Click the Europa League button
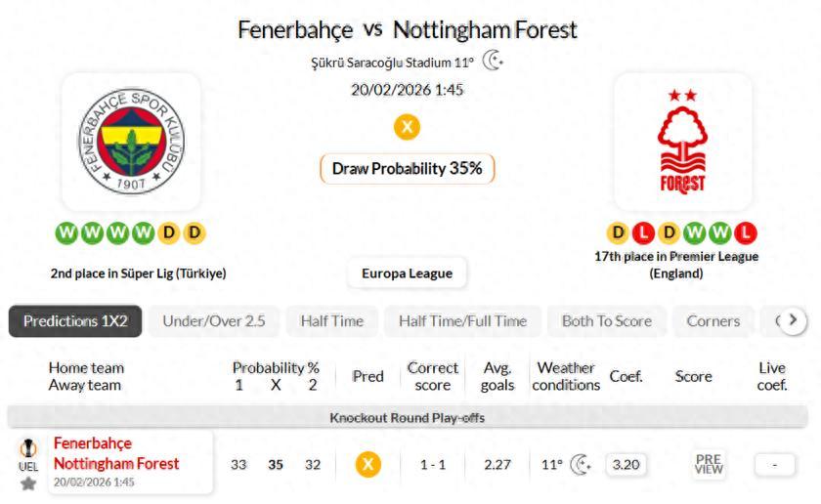821x504 pixels. point(407,273)
